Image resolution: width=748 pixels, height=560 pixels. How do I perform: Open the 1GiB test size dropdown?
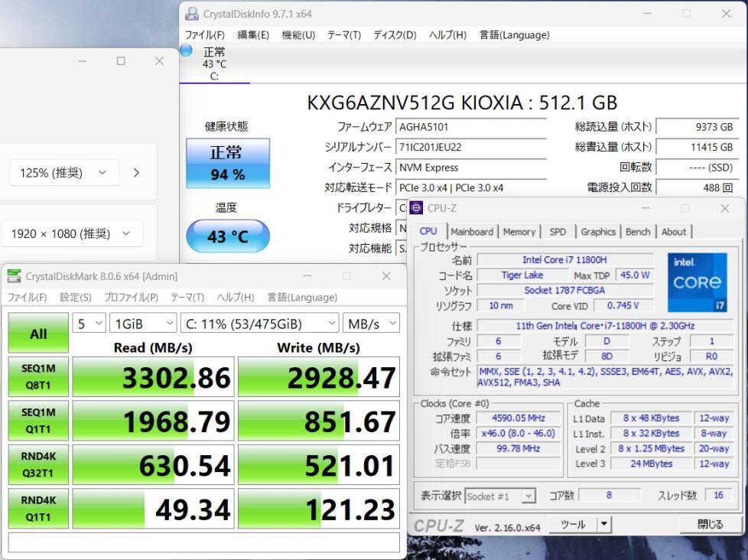coord(142,323)
